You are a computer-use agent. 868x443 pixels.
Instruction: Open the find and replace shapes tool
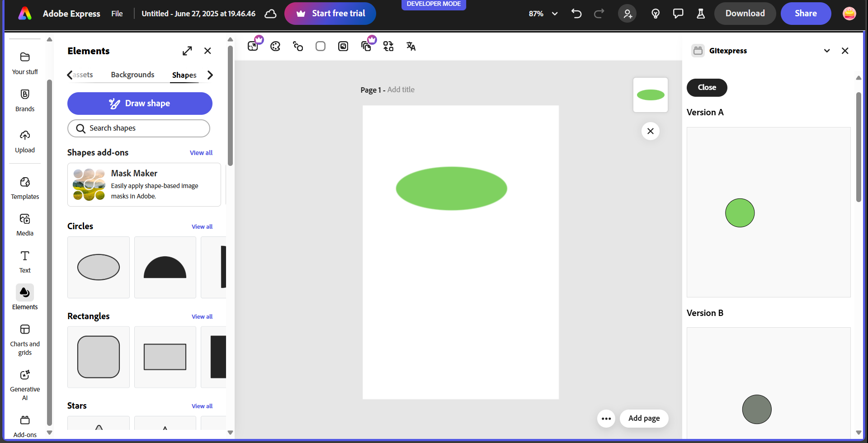coord(388,46)
